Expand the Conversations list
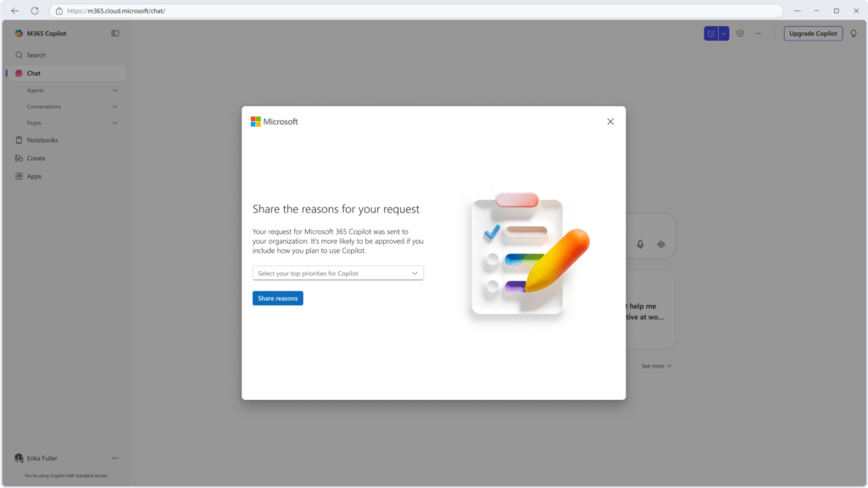This screenshot has width=868, height=488. 114,106
